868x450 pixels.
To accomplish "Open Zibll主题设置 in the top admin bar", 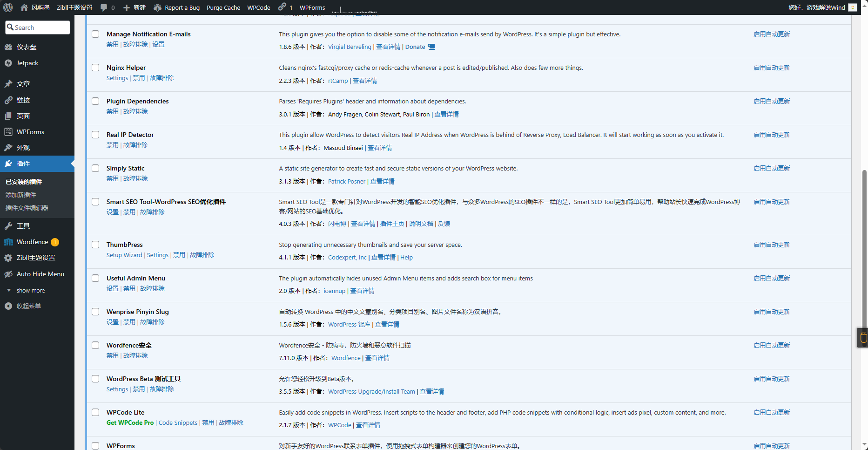I will click(x=74, y=7).
